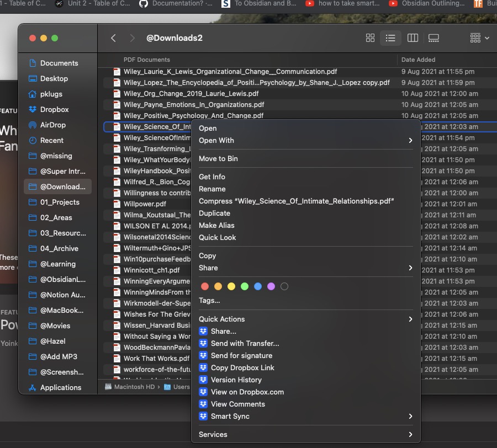The width and height of the screenshot is (497, 448).
Task: Expand the Smart Sync submenu
Action: coord(305,416)
